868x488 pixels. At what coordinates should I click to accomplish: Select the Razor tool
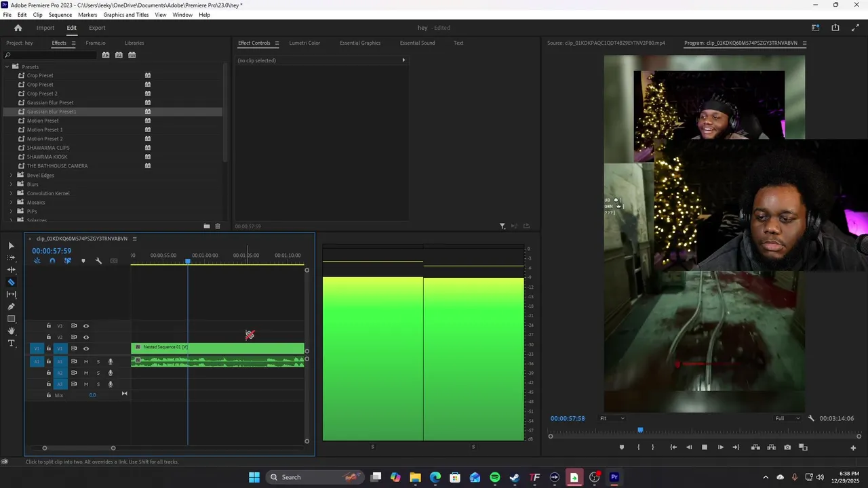point(11,282)
